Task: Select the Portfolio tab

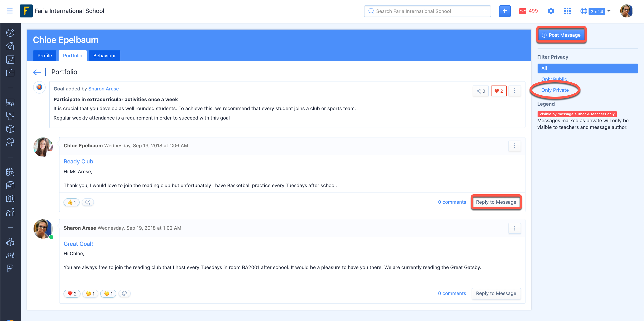Action: [72, 56]
